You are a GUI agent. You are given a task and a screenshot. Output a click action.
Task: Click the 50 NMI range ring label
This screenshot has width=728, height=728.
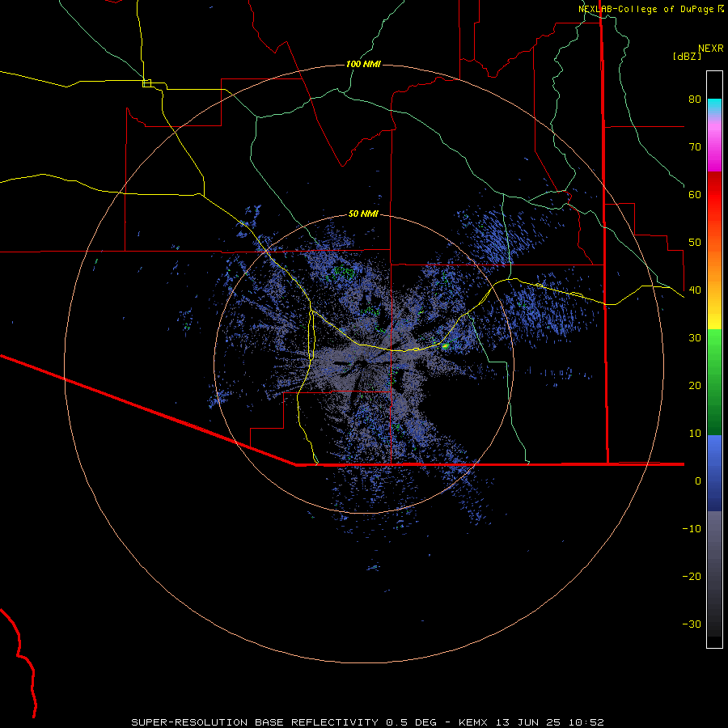[x=363, y=214]
